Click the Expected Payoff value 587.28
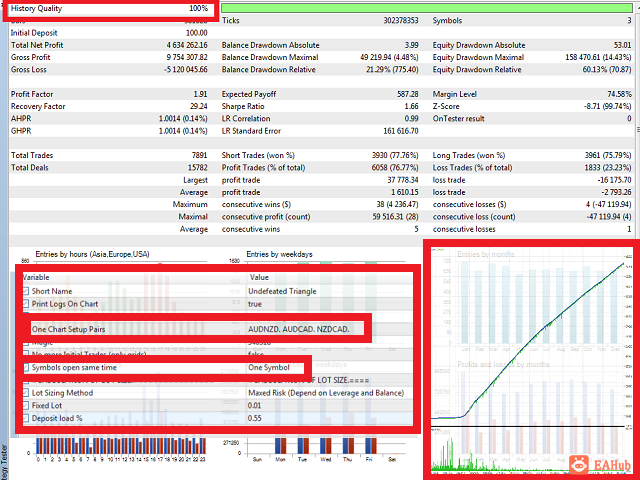The image size is (640, 480). (x=408, y=94)
